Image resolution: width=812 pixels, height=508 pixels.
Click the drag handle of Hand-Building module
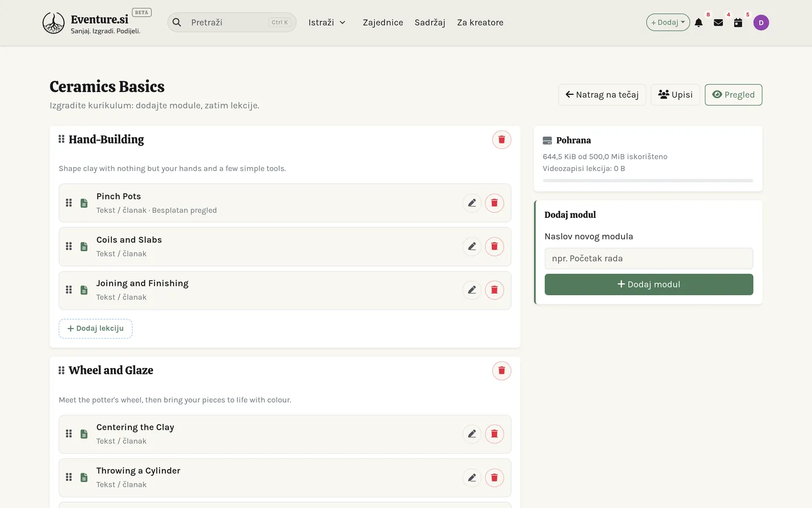(61, 139)
